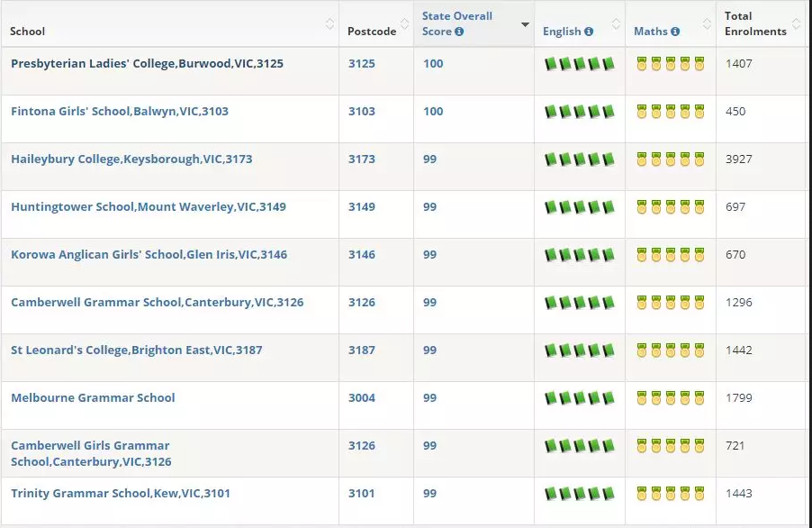Image resolution: width=812 pixels, height=528 pixels.
Task: Open Trinity Grammar School Kew link
Action: click(121, 493)
